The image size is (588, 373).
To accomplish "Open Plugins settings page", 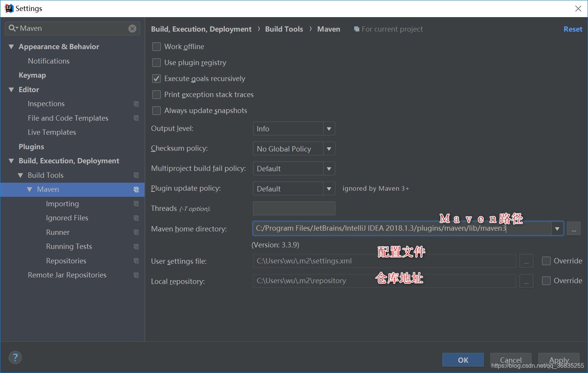I will click(31, 147).
